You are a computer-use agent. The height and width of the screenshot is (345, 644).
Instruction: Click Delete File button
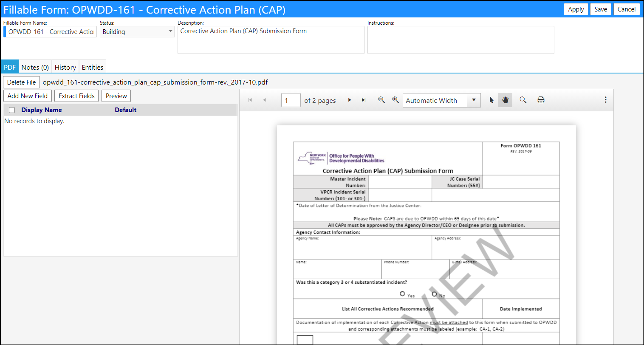[x=22, y=82]
